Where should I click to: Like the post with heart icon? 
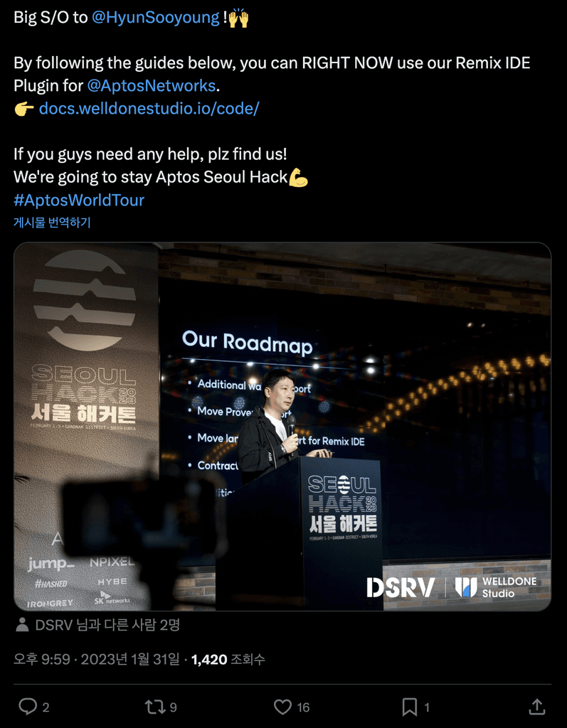click(282, 707)
